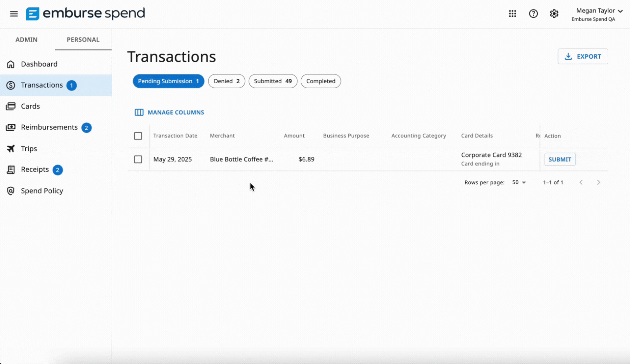Switch to the Admin tab
The width and height of the screenshot is (630, 364).
[x=26, y=39]
